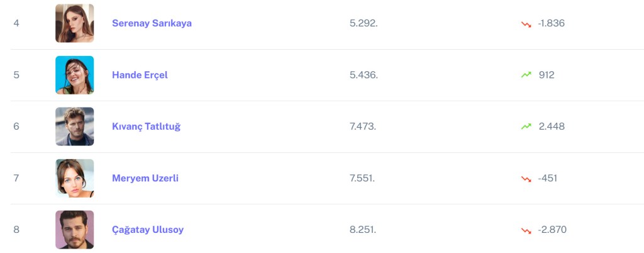Viewport: 644px width, 253px height.
Task: Click Serenay Sarıkaya's profile photo
Action: [x=74, y=23]
